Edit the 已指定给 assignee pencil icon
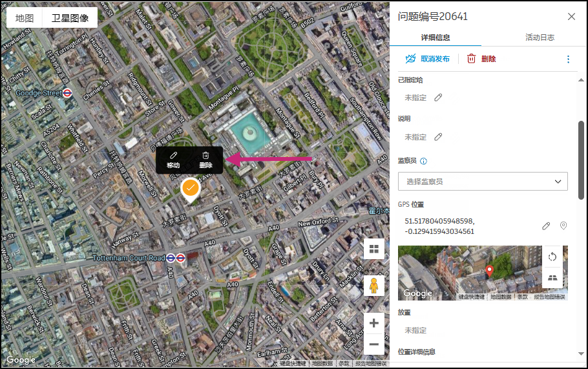This screenshot has width=588, height=369. click(x=438, y=98)
